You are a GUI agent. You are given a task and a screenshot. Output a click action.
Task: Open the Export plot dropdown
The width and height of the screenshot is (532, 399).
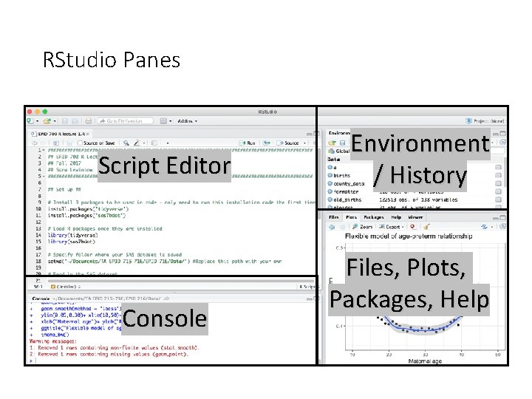[x=392, y=227]
